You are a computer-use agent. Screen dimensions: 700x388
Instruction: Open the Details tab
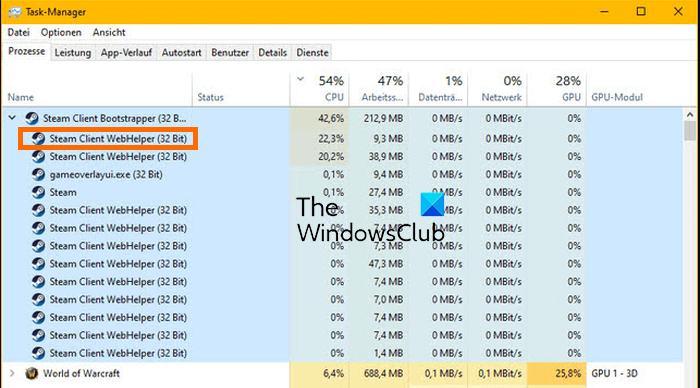pos(272,53)
